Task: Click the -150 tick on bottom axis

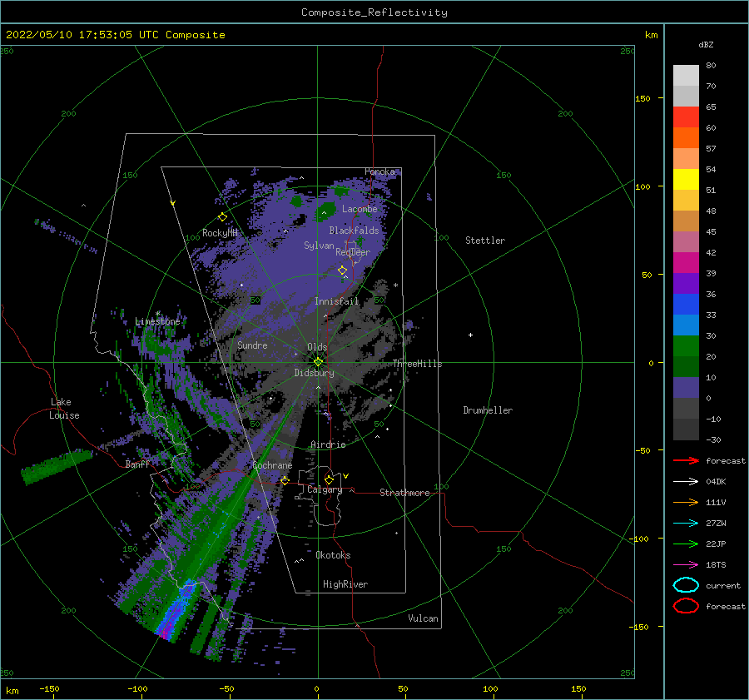Action: 49,688
